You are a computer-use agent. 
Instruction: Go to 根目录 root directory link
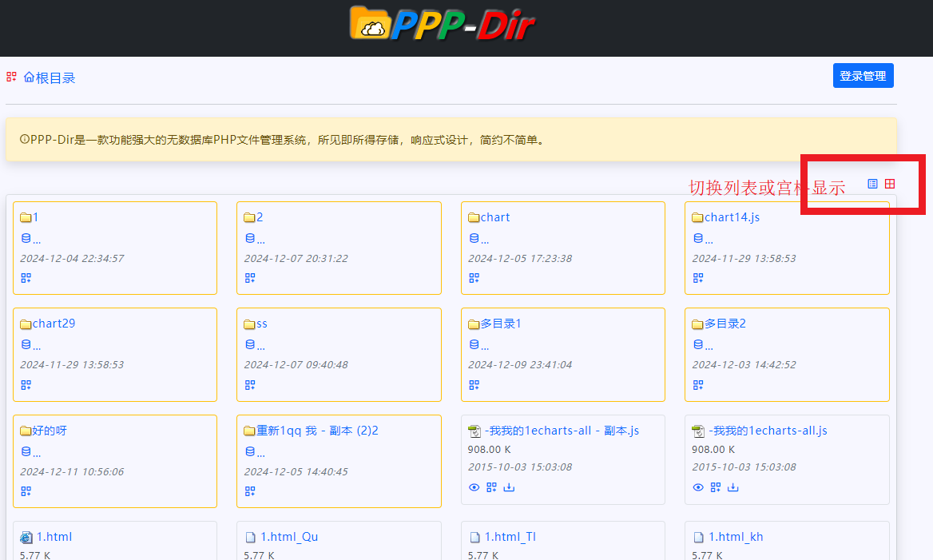click(x=50, y=77)
